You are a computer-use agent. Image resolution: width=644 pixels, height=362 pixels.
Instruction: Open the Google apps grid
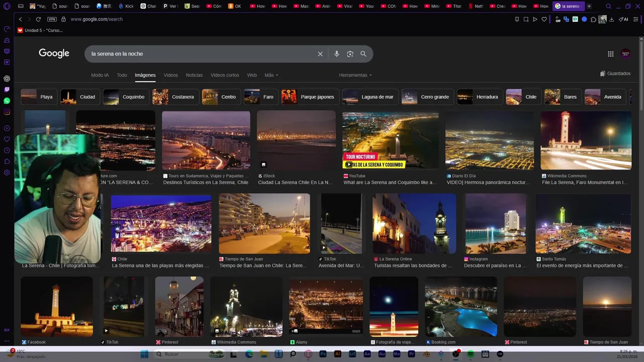[x=610, y=54]
